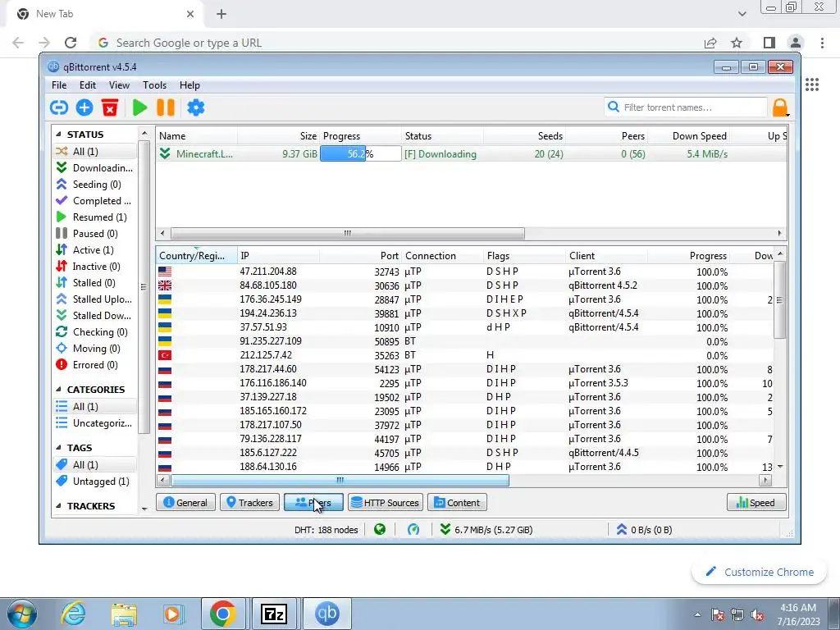The image size is (840, 630).
Task: Click Customize Chrome button
Action: pyautogui.click(x=760, y=572)
